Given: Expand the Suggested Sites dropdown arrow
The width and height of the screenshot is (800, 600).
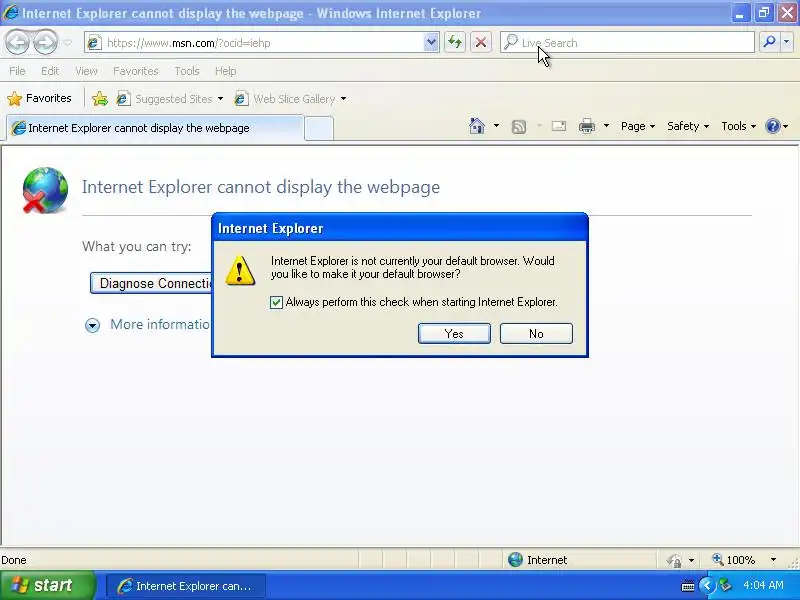Looking at the screenshot, I should [220, 98].
